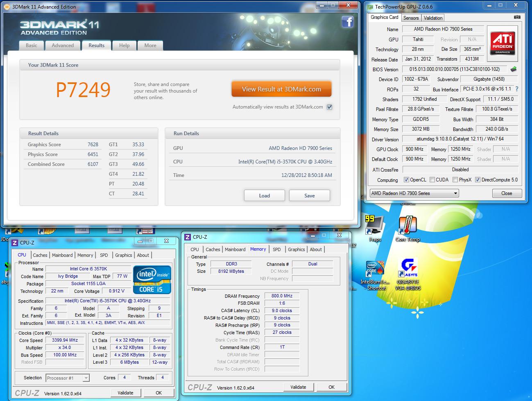
Task: Click the Physics Score value 6451
Action: point(93,154)
